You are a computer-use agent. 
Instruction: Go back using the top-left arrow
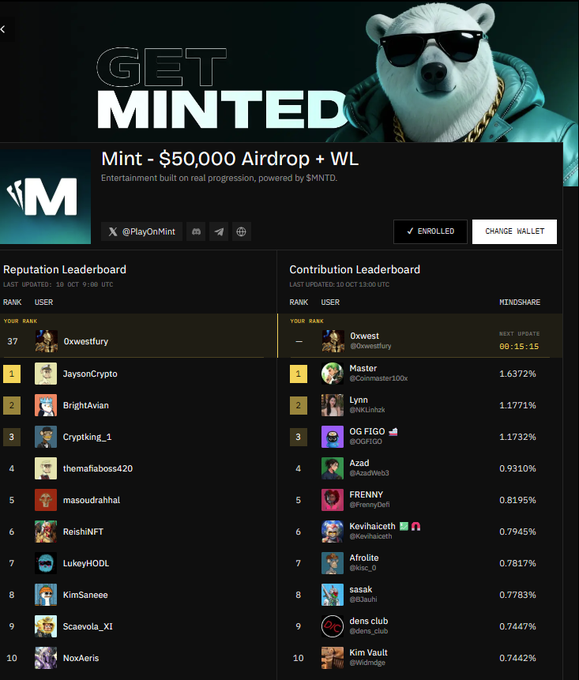3,29
